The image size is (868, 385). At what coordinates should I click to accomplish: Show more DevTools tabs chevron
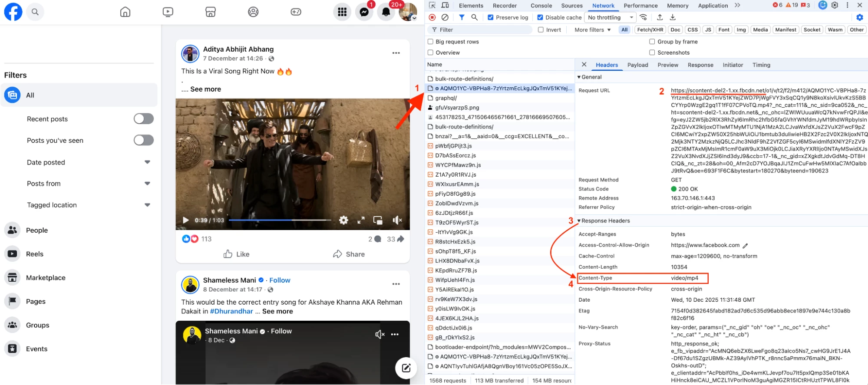737,5
